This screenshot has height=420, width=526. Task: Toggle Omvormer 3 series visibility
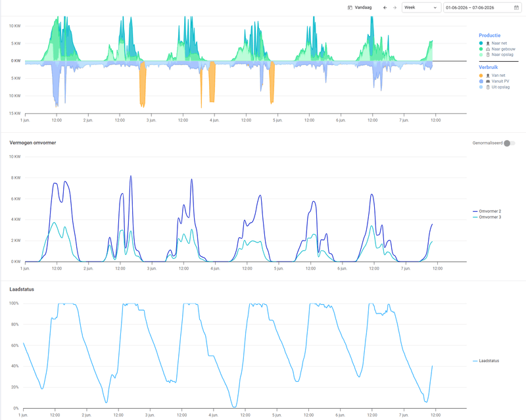[x=487, y=218]
